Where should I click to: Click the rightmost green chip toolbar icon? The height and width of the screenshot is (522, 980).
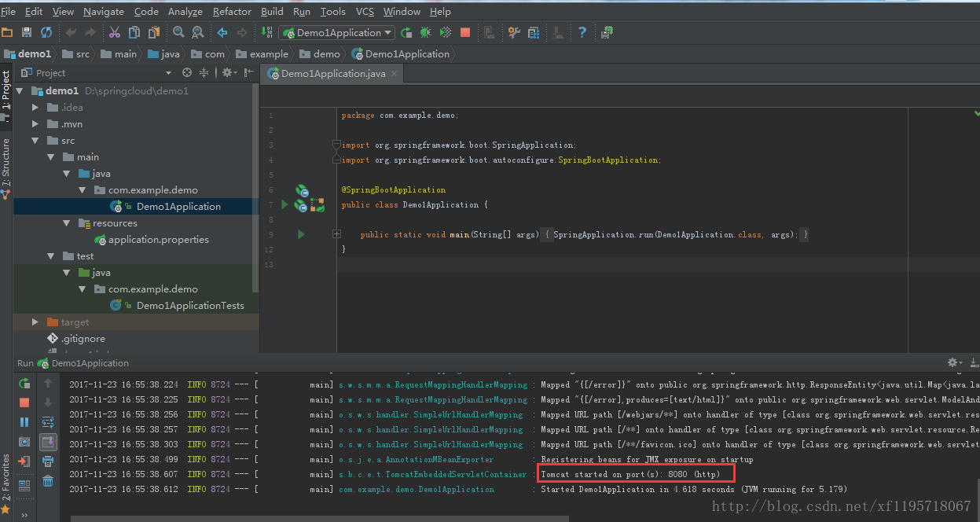(607, 32)
